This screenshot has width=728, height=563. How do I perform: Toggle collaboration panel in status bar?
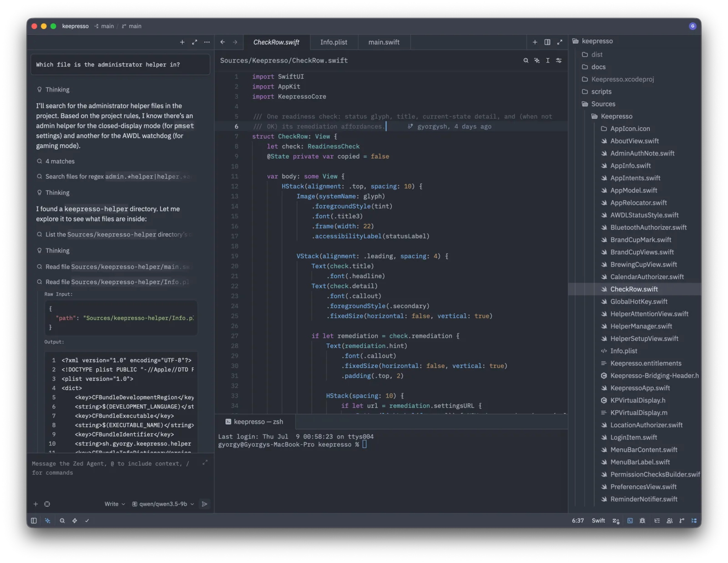(670, 521)
